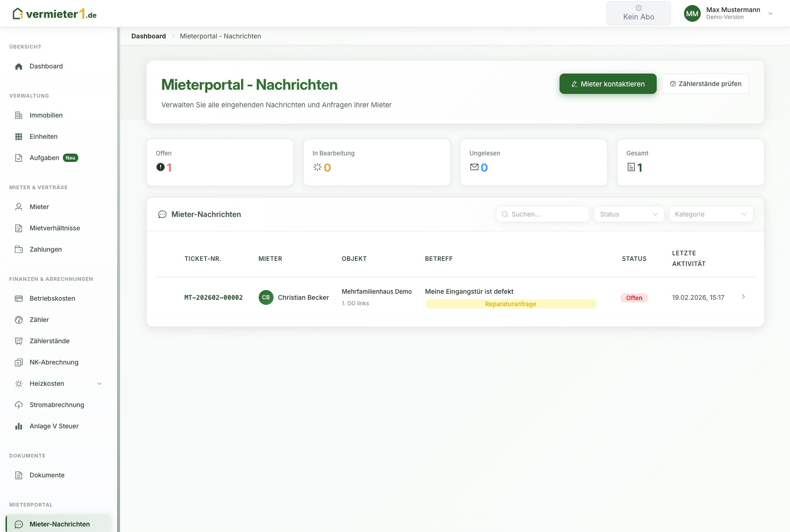Open Zählerstände prüfen
790x532 pixels.
pos(705,84)
